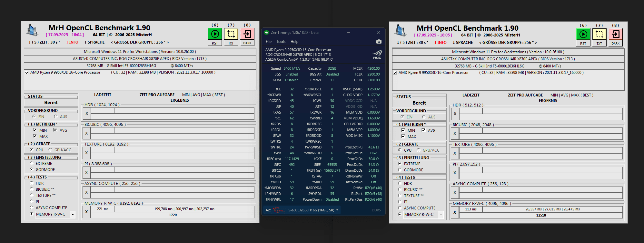Screen dimensions: 644x243
Task: Click the ZenTimings camera screenshot icon
Action: pyautogui.click(x=379, y=42)
